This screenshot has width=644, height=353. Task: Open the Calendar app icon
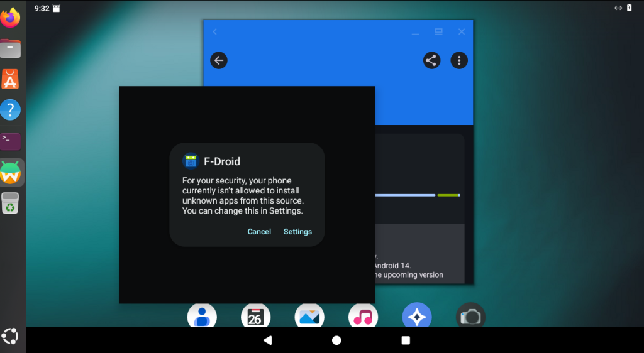[255, 317]
